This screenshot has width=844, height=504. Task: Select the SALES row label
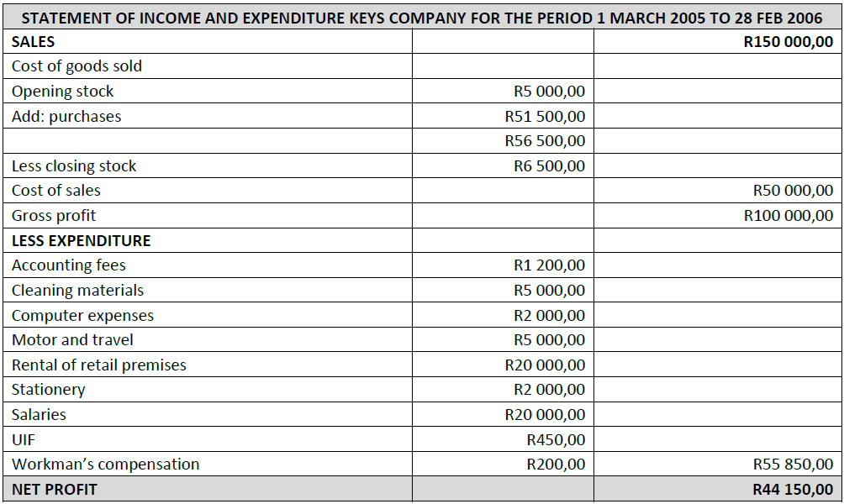[x=34, y=42]
